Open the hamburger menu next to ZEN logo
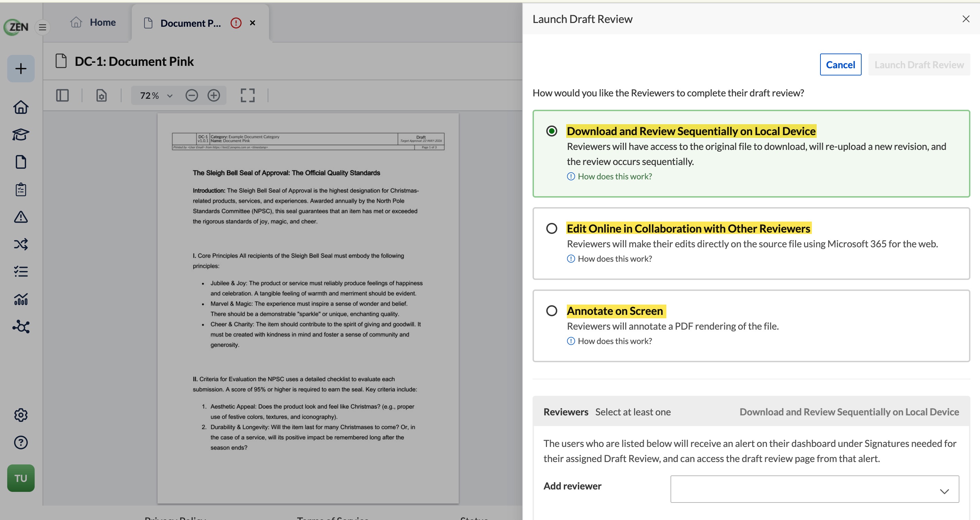The image size is (980, 520). click(x=42, y=27)
